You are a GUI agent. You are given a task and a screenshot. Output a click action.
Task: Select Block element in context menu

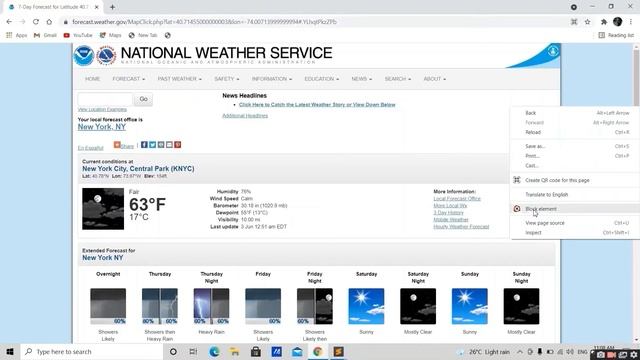(575, 209)
